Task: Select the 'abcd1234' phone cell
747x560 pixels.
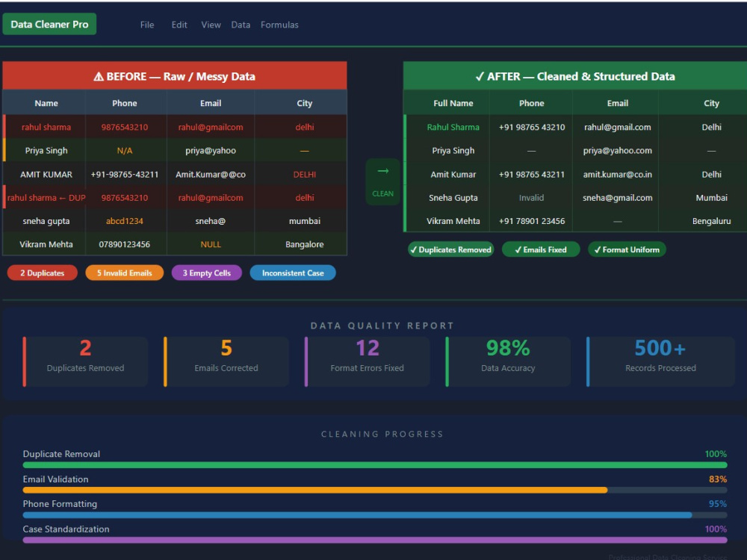Action: click(125, 221)
